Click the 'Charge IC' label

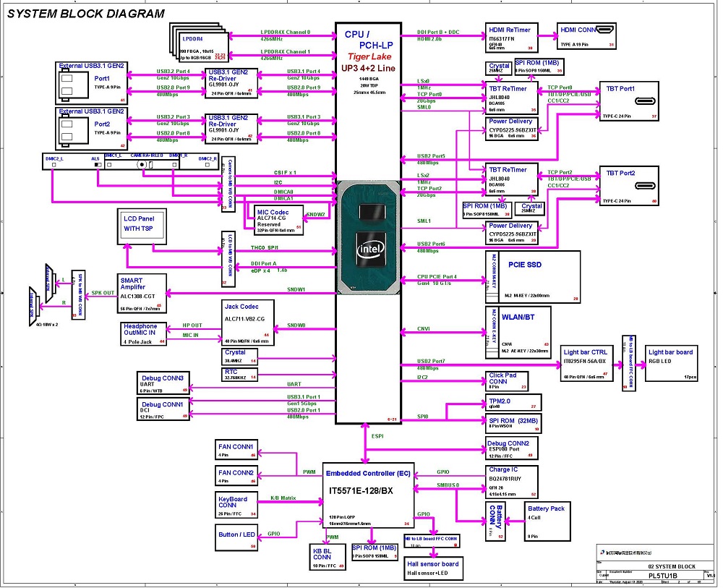503,469
